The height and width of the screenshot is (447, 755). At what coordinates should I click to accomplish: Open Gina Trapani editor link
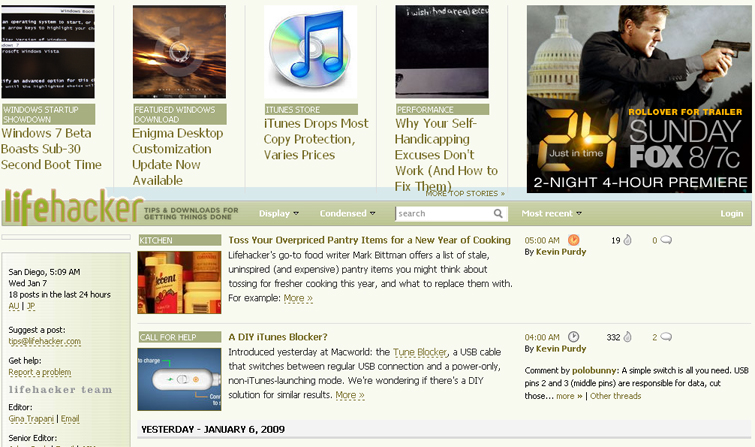[31, 419]
